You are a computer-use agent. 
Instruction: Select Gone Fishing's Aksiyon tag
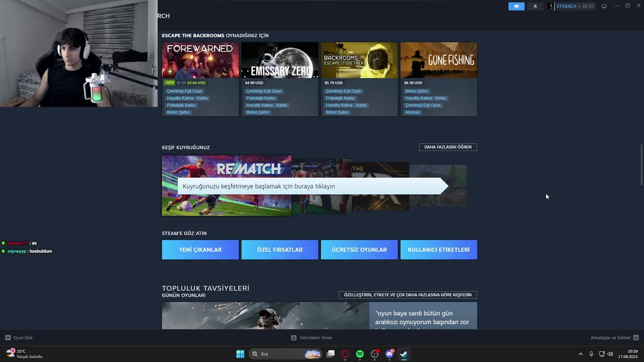pyautogui.click(x=413, y=112)
